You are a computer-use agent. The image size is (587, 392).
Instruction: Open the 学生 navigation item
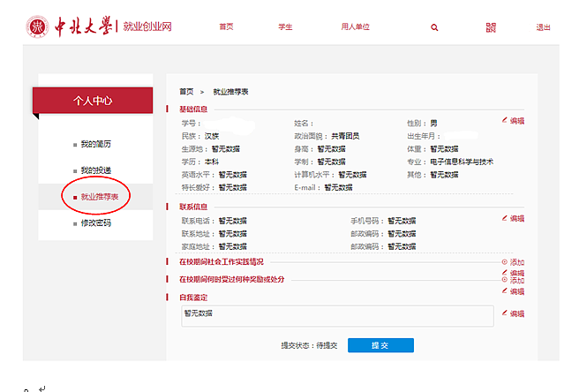tap(285, 27)
